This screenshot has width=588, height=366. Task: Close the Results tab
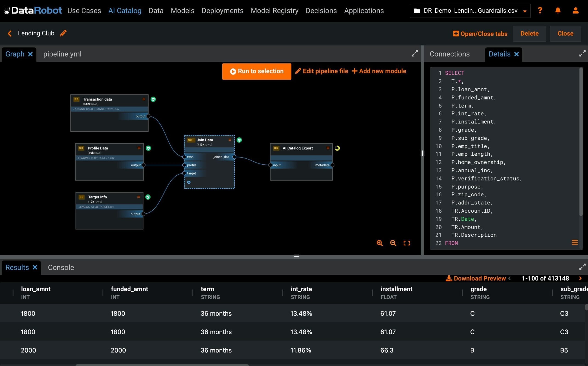[x=35, y=267]
